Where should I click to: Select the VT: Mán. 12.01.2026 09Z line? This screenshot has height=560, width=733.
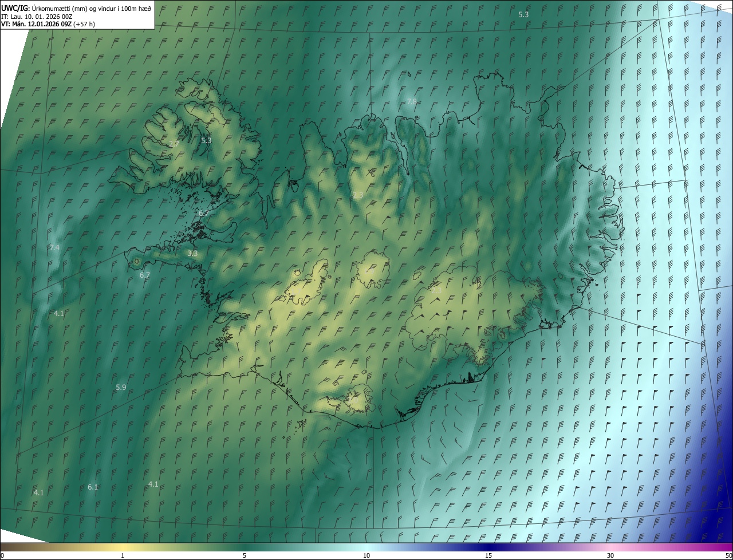click(x=48, y=24)
